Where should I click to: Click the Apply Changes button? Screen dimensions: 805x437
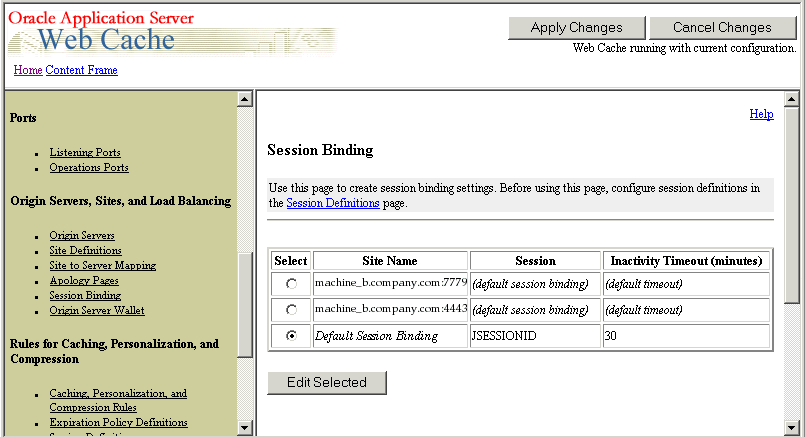577,28
